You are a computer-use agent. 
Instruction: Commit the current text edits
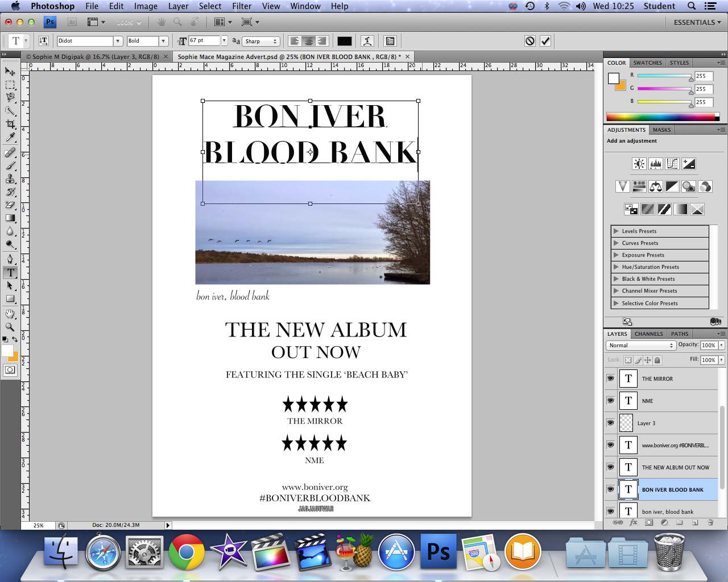[x=545, y=41]
